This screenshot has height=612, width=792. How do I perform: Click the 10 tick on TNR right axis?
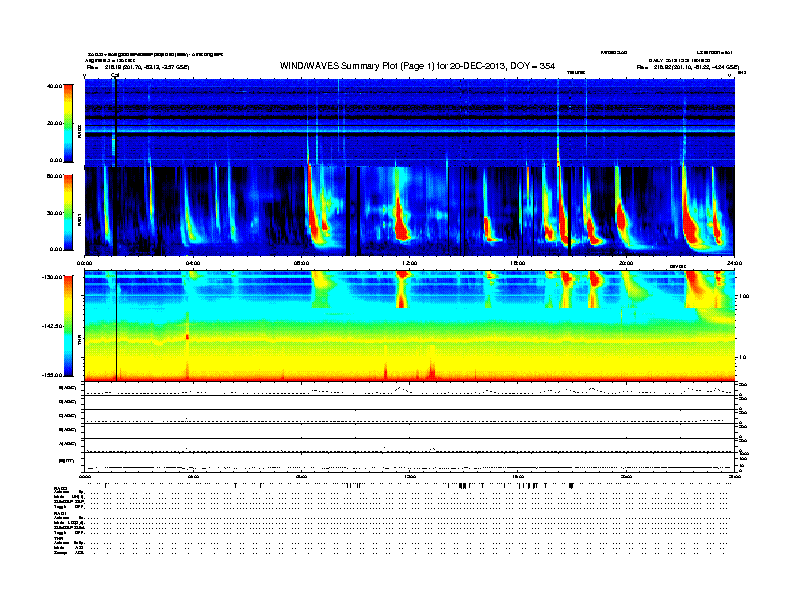[742, 358]
